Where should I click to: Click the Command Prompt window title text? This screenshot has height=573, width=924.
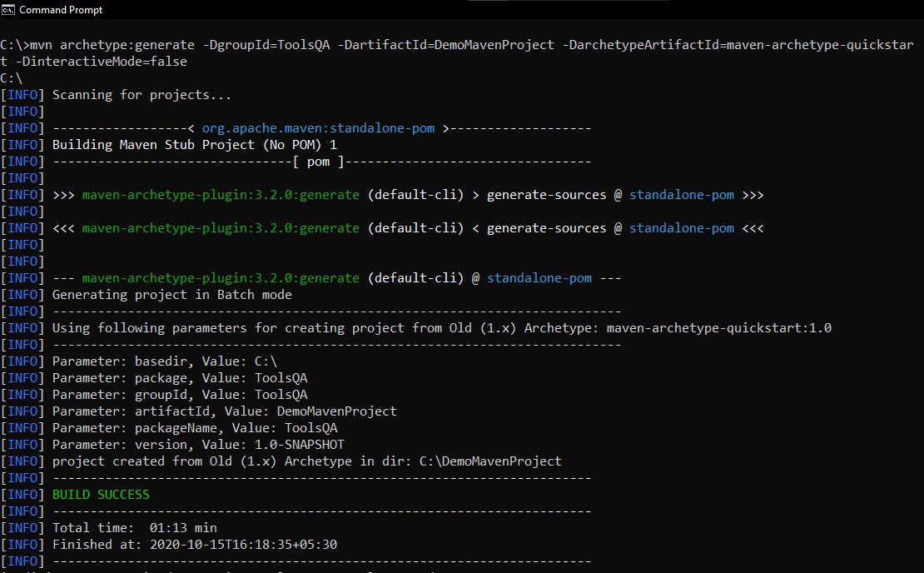61,9
